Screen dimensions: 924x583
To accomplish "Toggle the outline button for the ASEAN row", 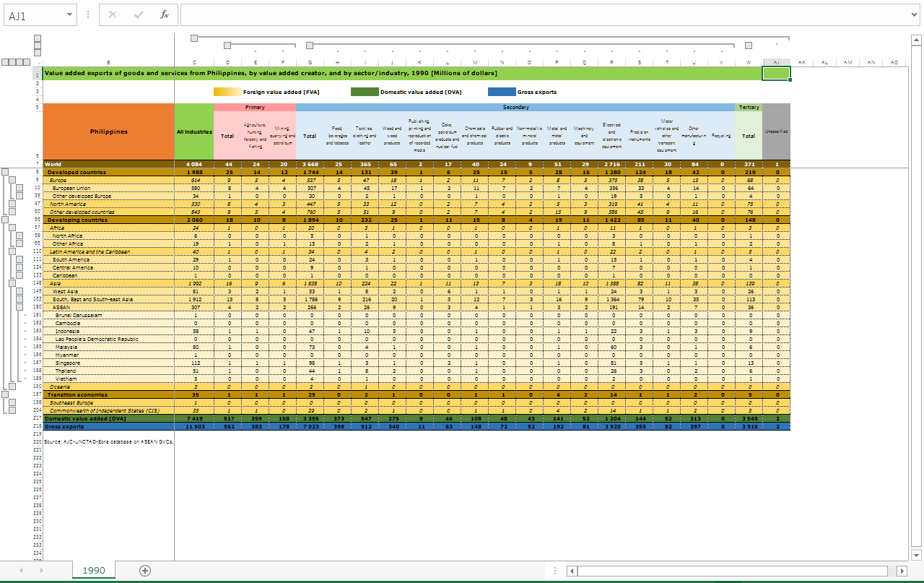I will tap(19, 307).
